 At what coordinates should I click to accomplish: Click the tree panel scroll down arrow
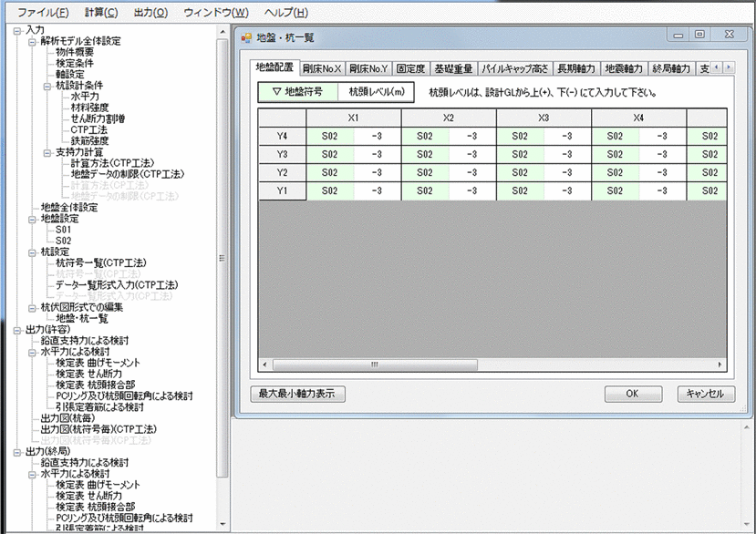(223, 524)
